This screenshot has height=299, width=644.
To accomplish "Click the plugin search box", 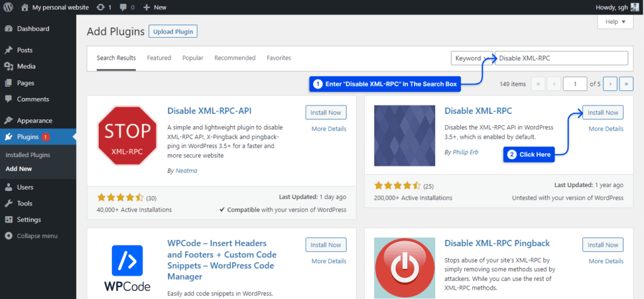I will pos(562,58).
